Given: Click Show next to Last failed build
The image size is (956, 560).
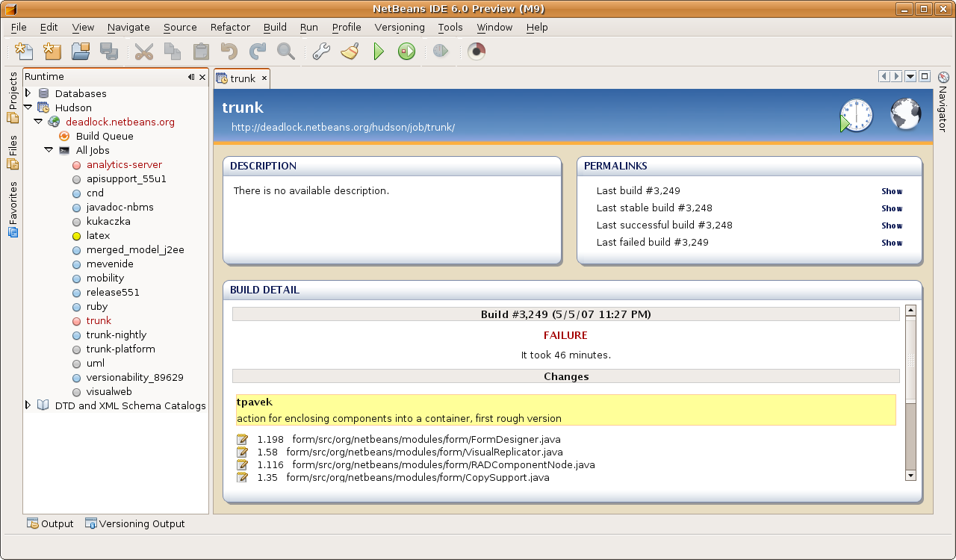Looking at the screenshot, I should point(892,243).
